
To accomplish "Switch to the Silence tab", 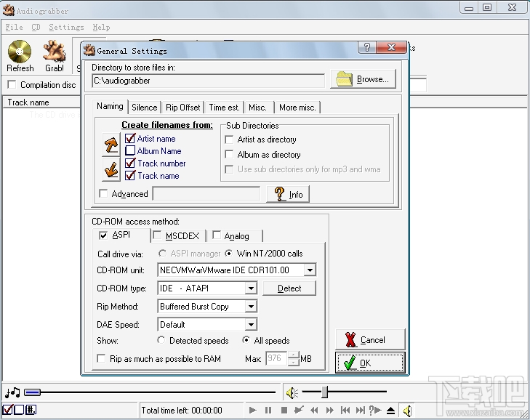I will (x=145, y=108).
